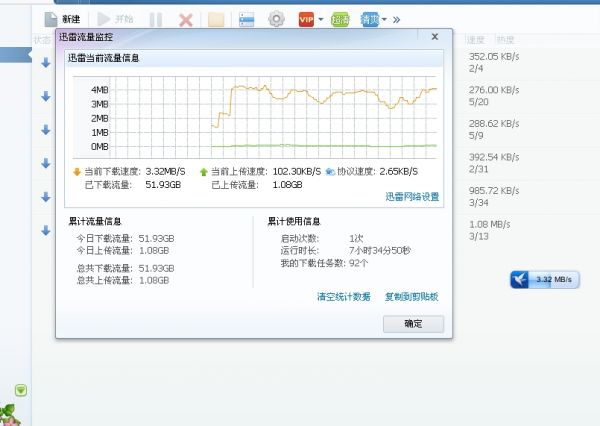Click the red VIP icon
Screen dimensions: 600x426
[307, 19]
